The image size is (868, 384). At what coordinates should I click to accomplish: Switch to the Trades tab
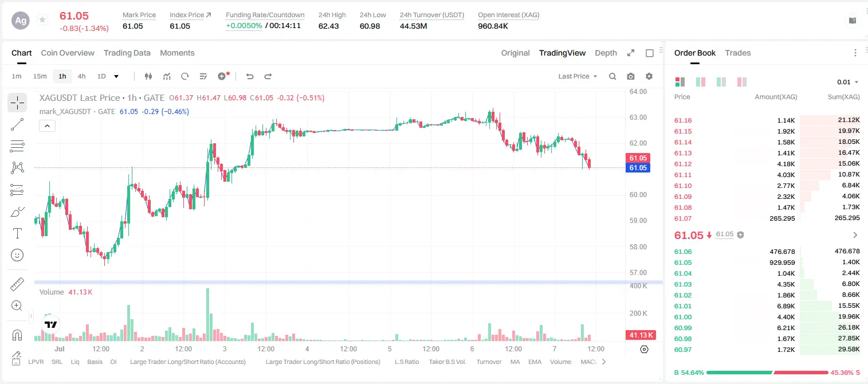click(x=738, y=53)
